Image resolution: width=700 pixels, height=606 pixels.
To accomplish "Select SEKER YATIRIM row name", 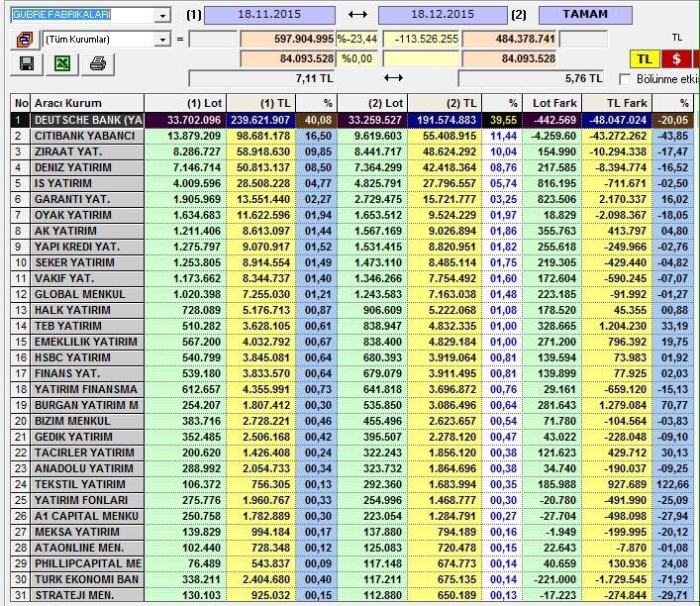I will pos(87,262).
